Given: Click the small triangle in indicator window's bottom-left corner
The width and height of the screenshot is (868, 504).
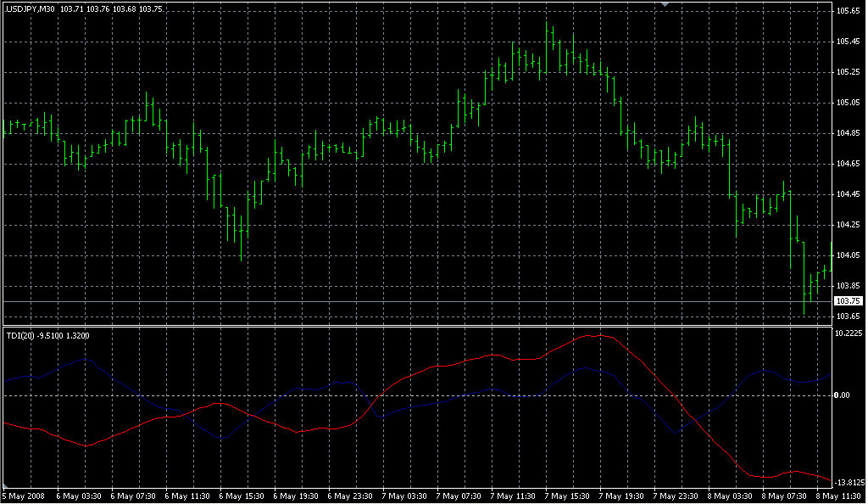Looking at the screenshot, I should (4, 485).
